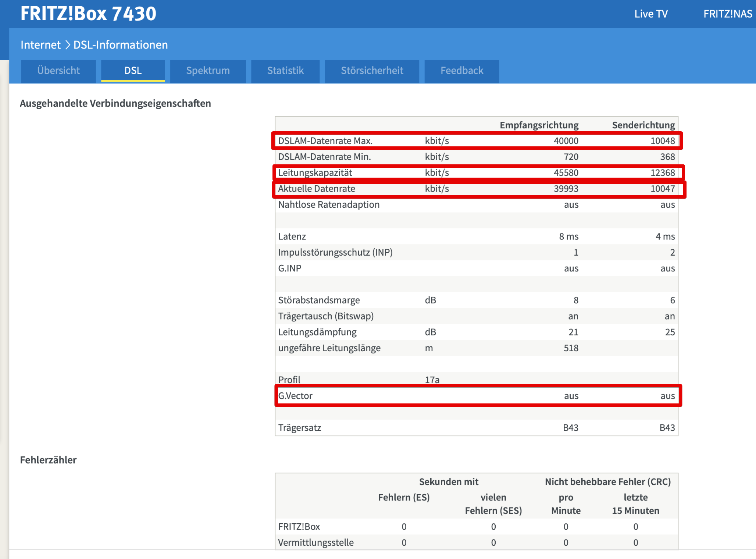Click the Live TV link
The image size is (756, 559).
click(651, 14)
